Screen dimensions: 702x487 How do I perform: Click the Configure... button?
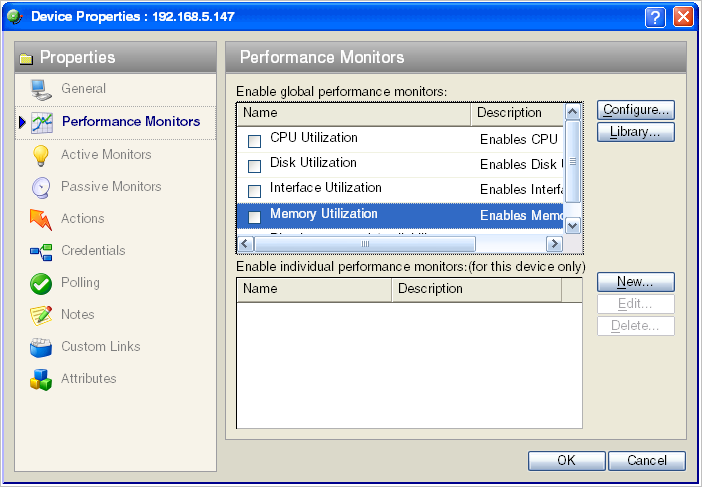coord(636,110)
